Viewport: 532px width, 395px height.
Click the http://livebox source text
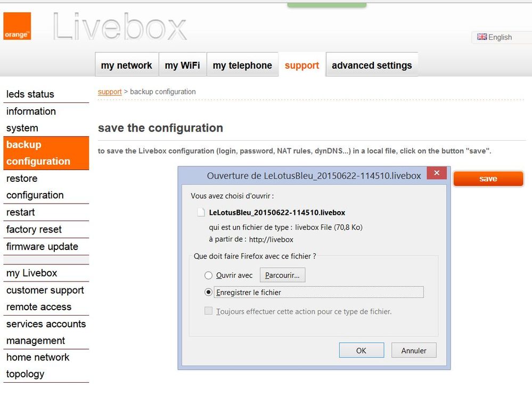[x=271, y=239]
